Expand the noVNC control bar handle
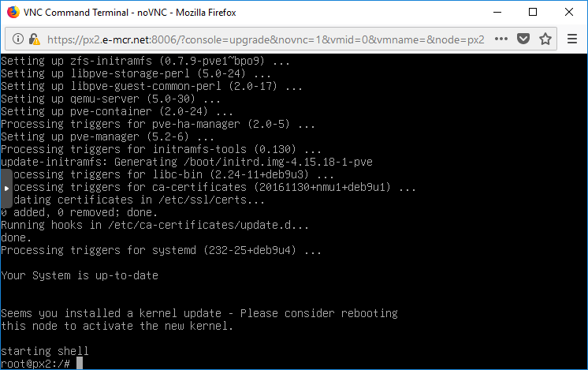 [x=6, y=189]
